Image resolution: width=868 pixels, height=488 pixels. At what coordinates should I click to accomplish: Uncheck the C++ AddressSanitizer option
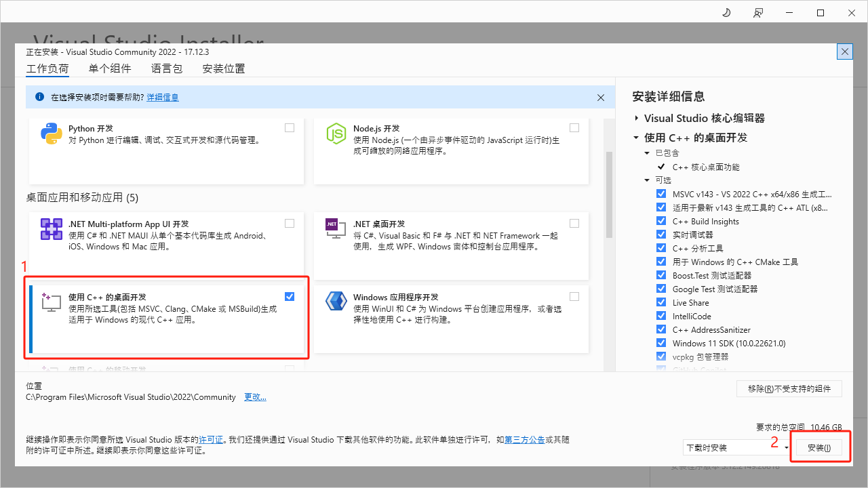661,329
